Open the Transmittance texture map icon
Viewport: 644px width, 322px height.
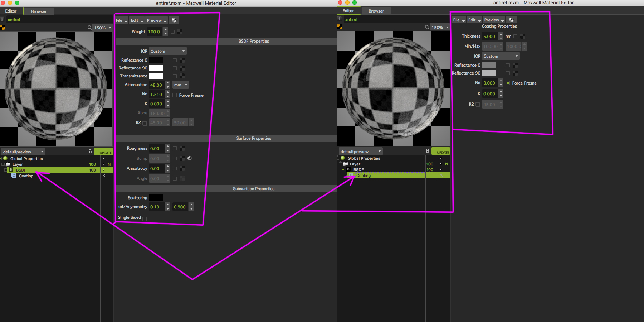pos(182,76)
